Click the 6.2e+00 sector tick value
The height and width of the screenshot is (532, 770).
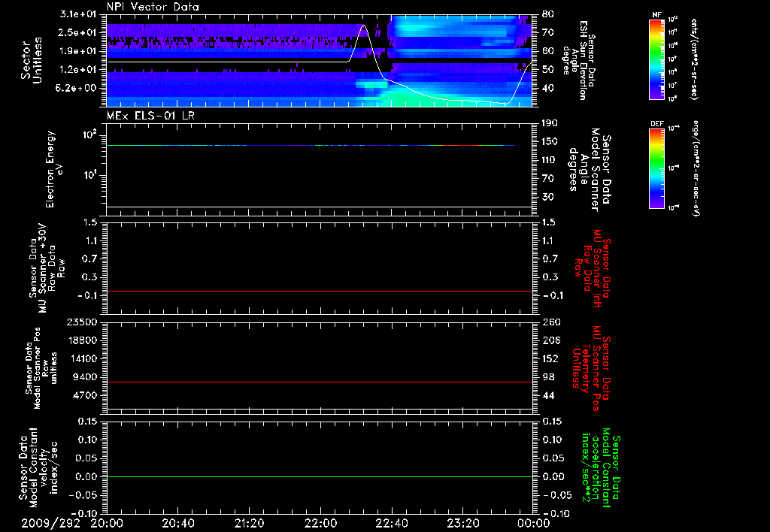(x=77, y=88)
